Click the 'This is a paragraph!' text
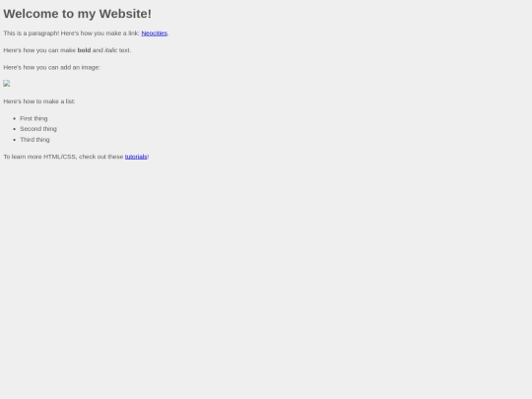This screenshot has width=532, height=399. [x=32, y=33]
